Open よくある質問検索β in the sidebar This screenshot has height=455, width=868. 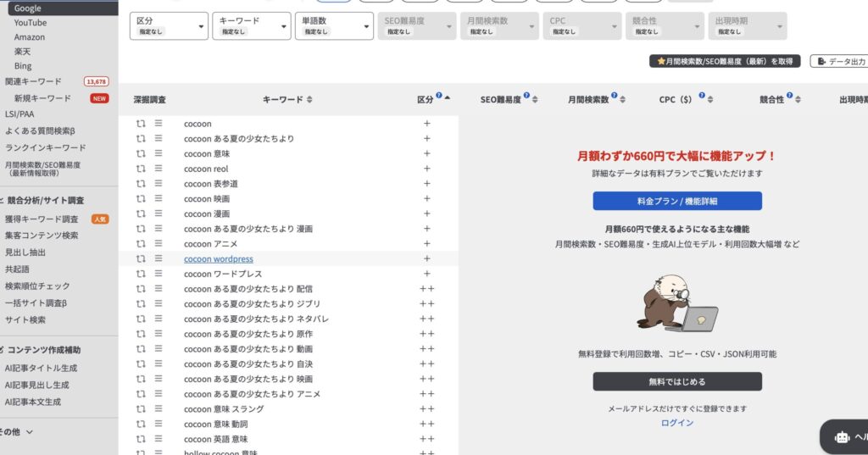40,131
